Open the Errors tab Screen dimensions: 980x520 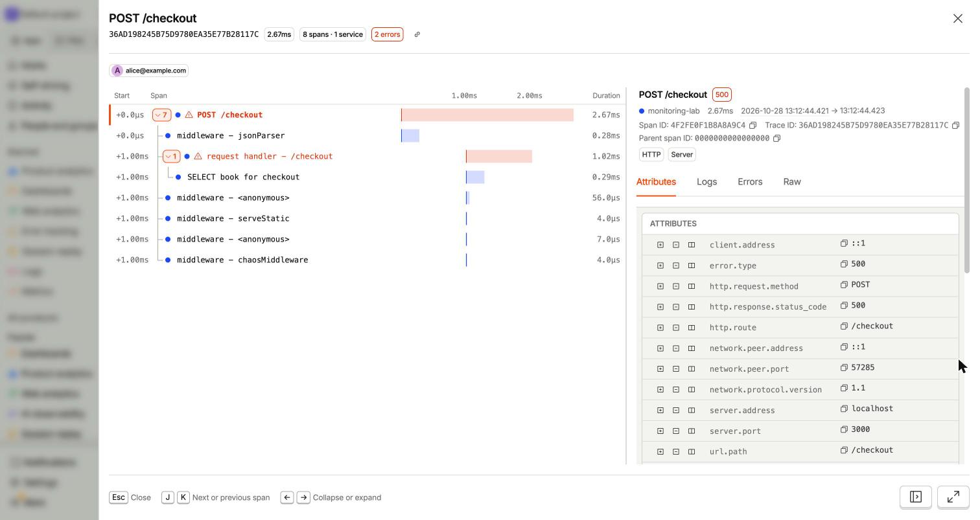pyautogui.click(x=750, y=182)
